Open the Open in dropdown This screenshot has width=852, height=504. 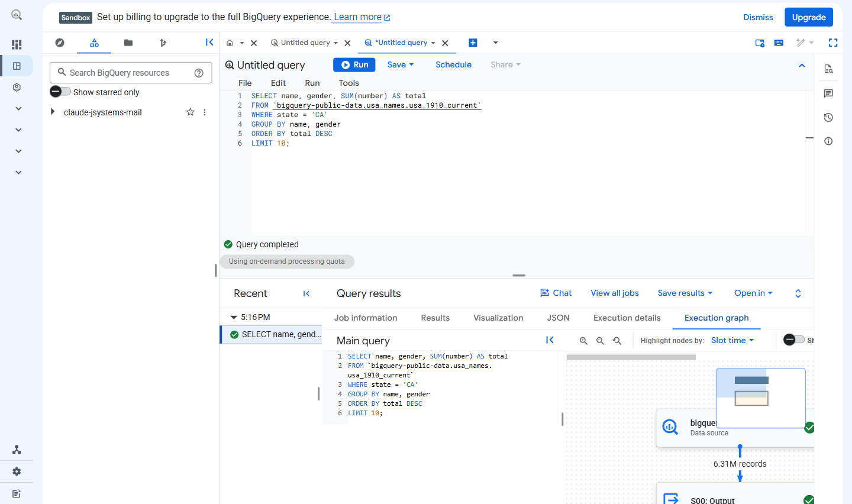click(x=753, y=293)
